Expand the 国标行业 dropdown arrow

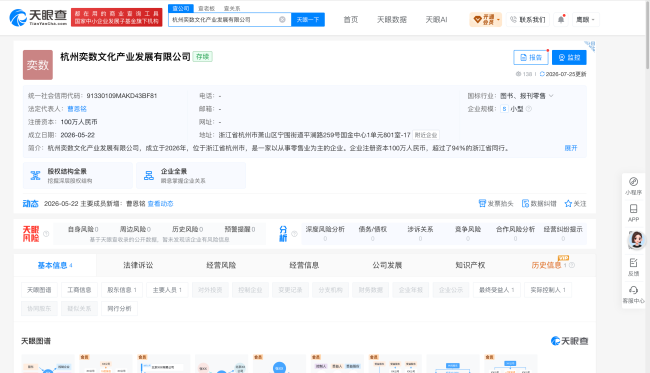point(551,96)
